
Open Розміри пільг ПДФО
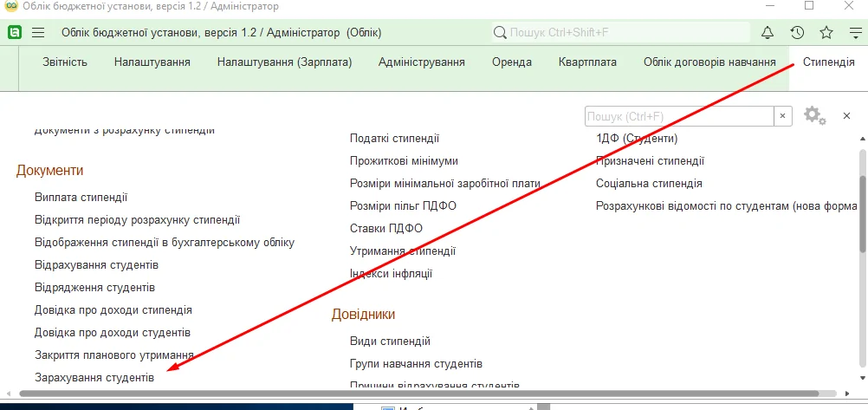pyautogui.click(x=403, y=206)
